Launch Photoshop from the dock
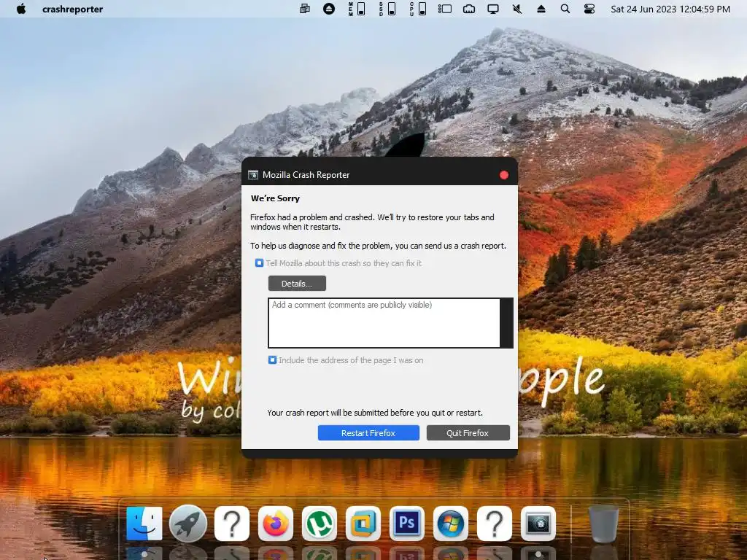Screen dimensions: 747x560 pos(407,524)
